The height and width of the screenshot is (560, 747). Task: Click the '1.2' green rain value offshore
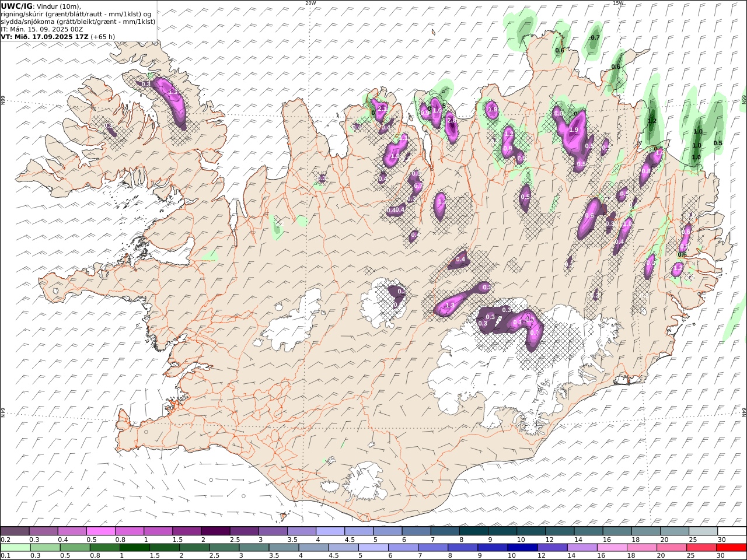pos(652,121)
